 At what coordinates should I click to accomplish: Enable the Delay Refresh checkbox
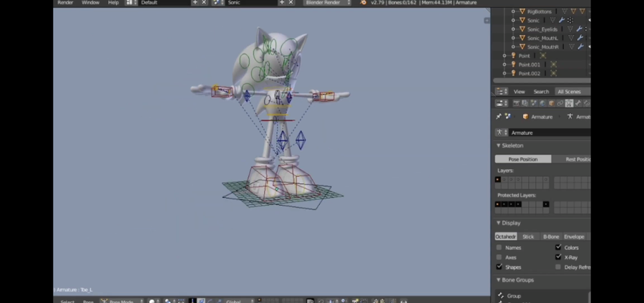tap(557, 266)
